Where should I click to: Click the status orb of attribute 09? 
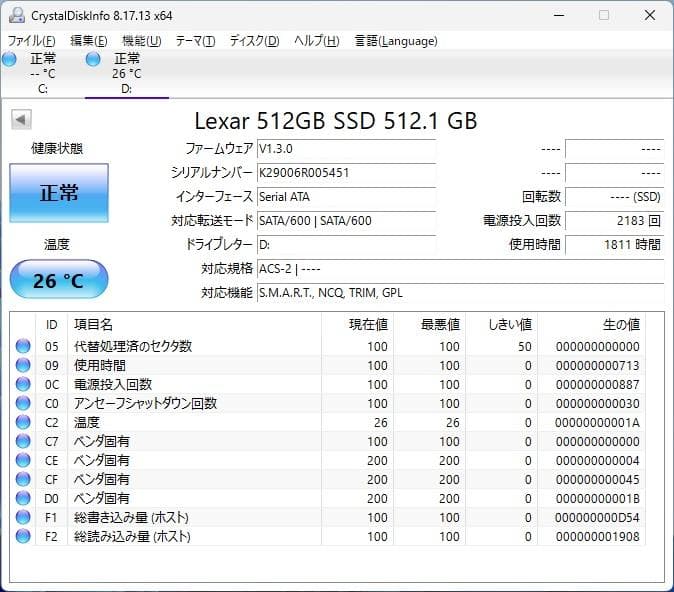(x=23, y=365)
